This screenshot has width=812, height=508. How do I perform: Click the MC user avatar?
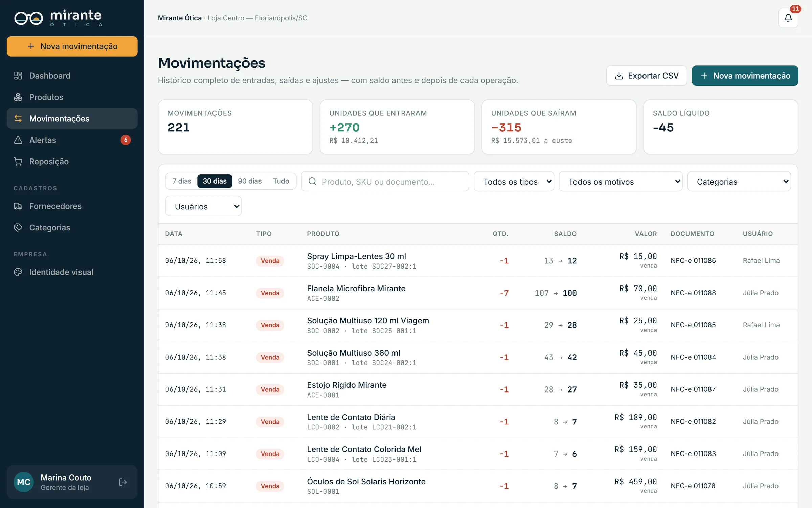coord(24,482)
